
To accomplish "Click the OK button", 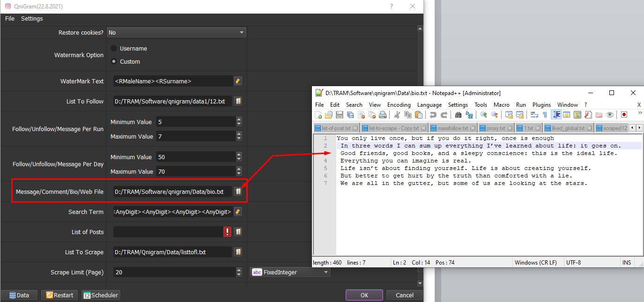I will click(364, 295).
